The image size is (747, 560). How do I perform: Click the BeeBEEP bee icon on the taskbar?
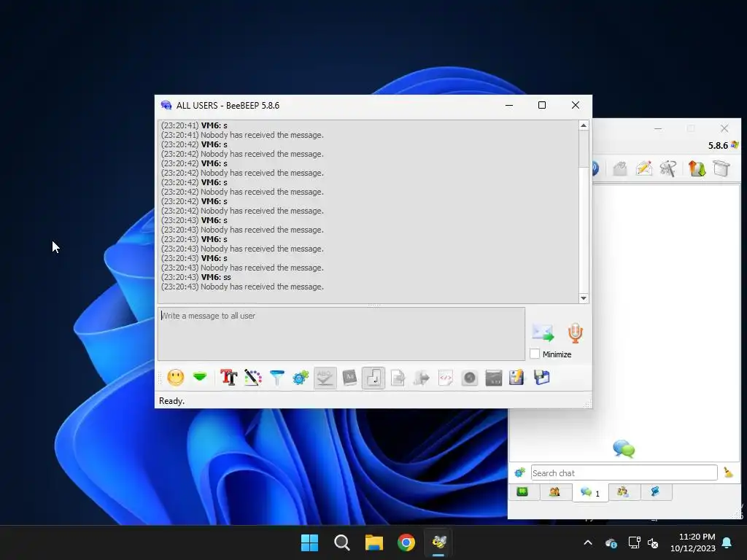coord(438,542)
